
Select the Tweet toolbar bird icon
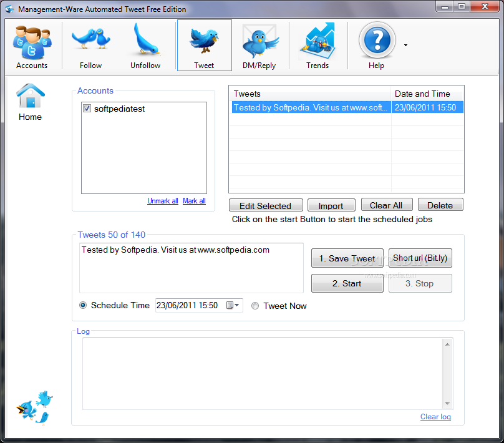204,46
